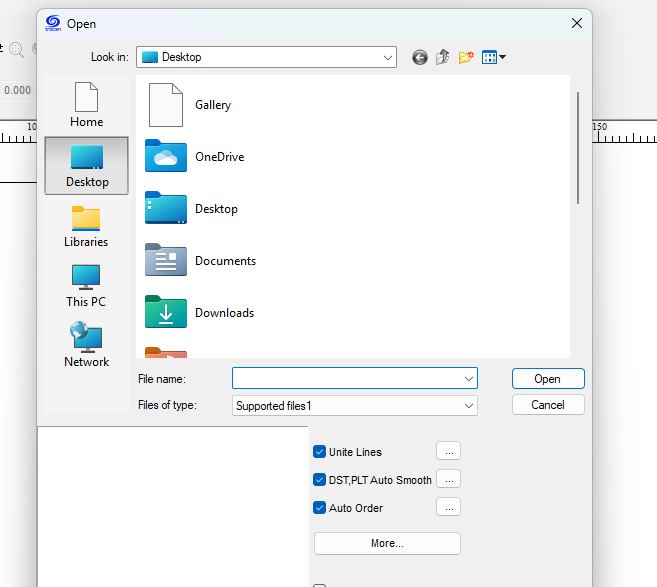Expand the File name dropdown arrow

point(469,379)
